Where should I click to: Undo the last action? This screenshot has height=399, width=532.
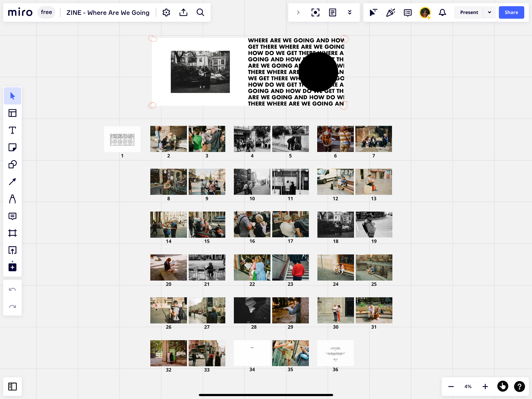(12, 289)
